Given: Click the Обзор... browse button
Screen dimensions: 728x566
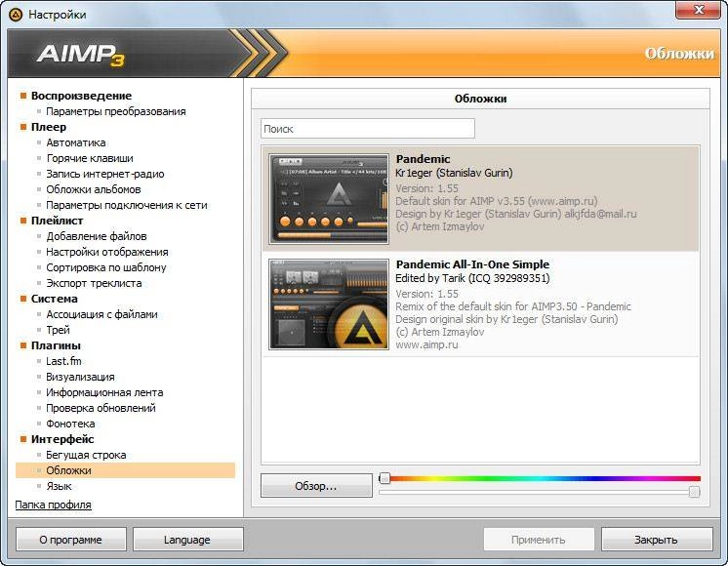Looking at the screenshot, I should pos(316,486).
